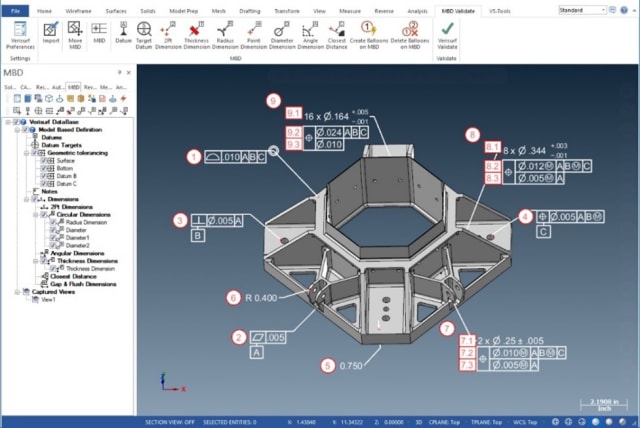Select the Thickness Dimension tool
The height and width of the screenshot is (428, 640).
coord(196,36)
